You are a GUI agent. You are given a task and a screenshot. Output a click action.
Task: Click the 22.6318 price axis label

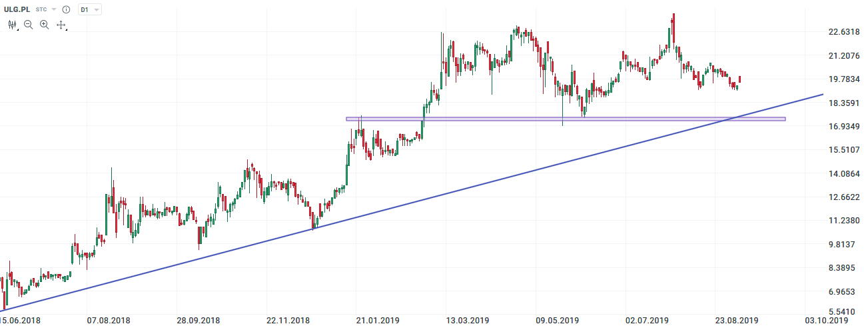844,32
